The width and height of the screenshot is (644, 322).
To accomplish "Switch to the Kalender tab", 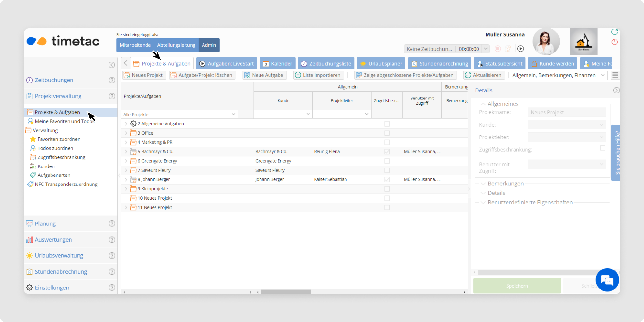I will tap(278, 63).
